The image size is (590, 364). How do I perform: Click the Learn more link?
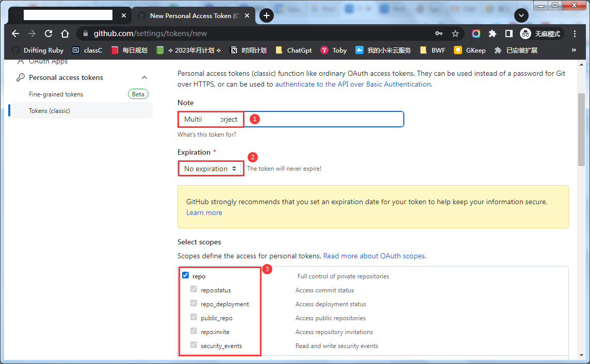click(204, 213)
